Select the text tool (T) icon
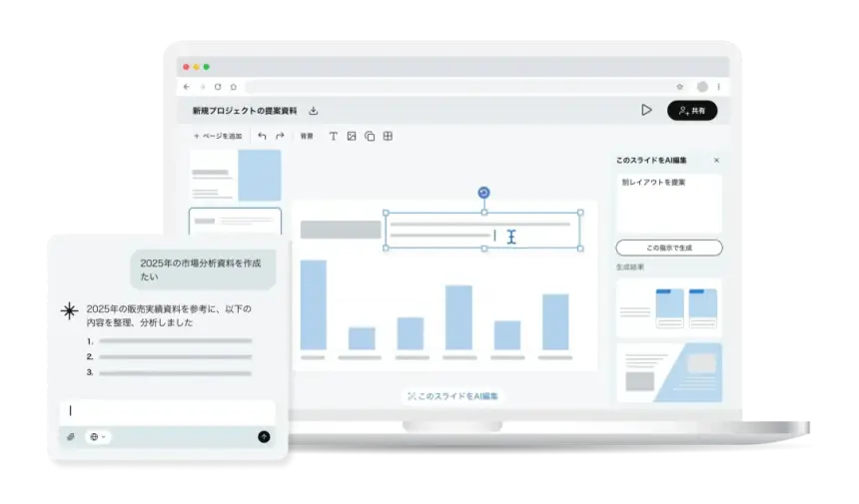The image size is (859, 504). click(x=334, y=136)
